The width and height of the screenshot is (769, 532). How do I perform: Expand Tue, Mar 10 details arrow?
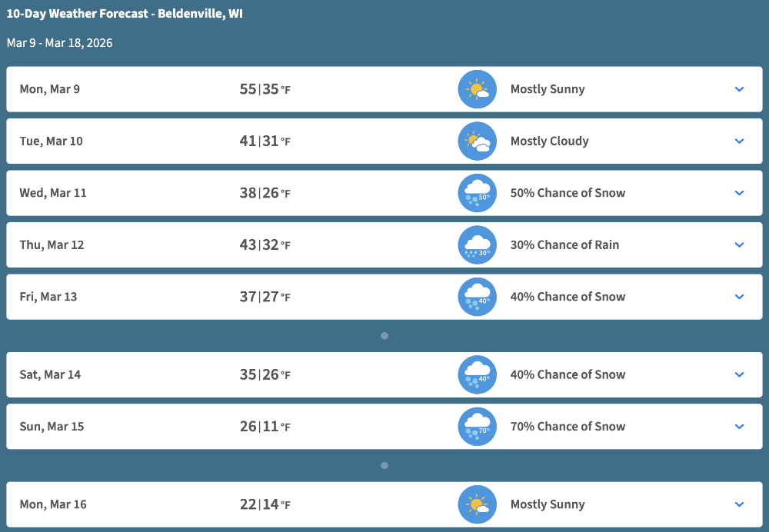point(739,141)
